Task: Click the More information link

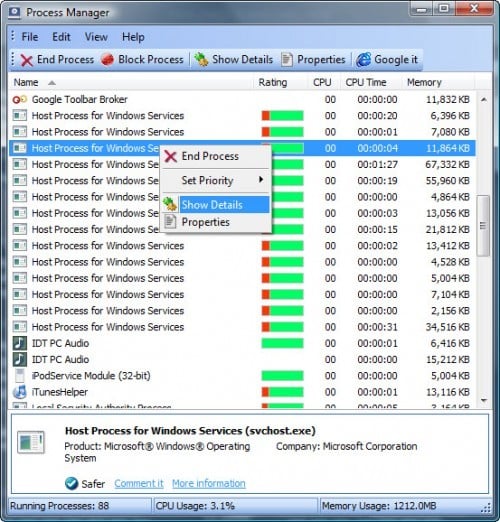Action: pos(209,483)
